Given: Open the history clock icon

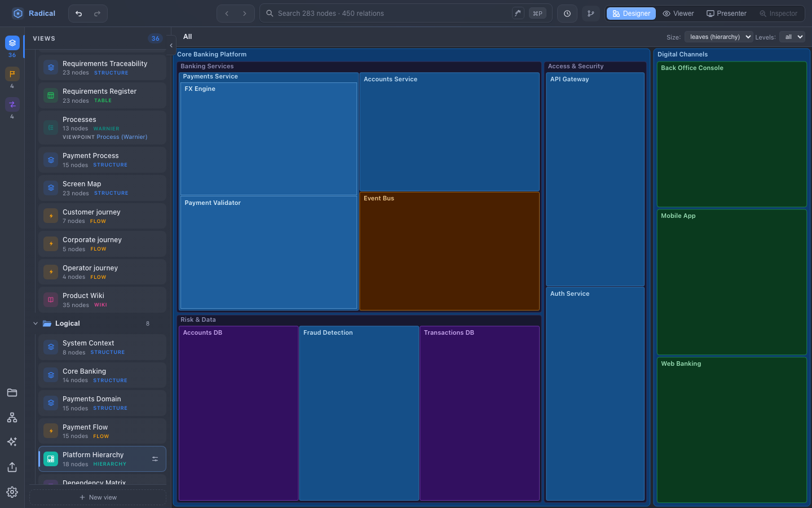Looking at the screenshot, I should pyautogui.click(x=567, y=14).
